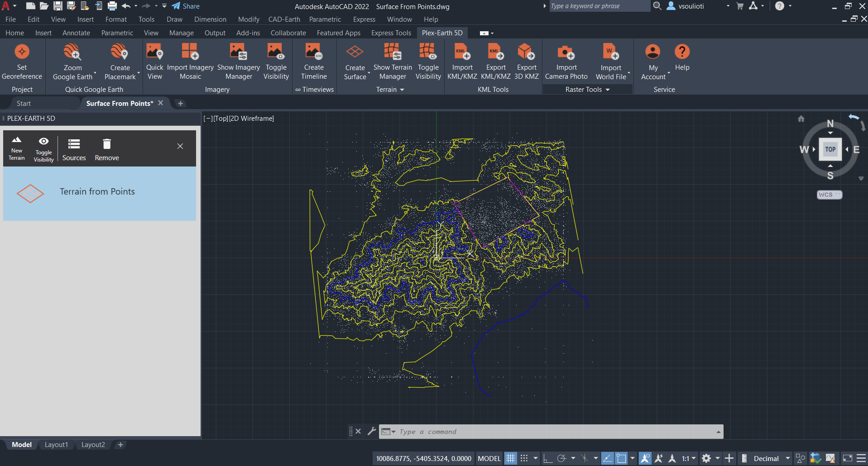The width and height of the screenshot is (868, 466).
Task: Switch to the Home ribbon tab
Action: 14,33
